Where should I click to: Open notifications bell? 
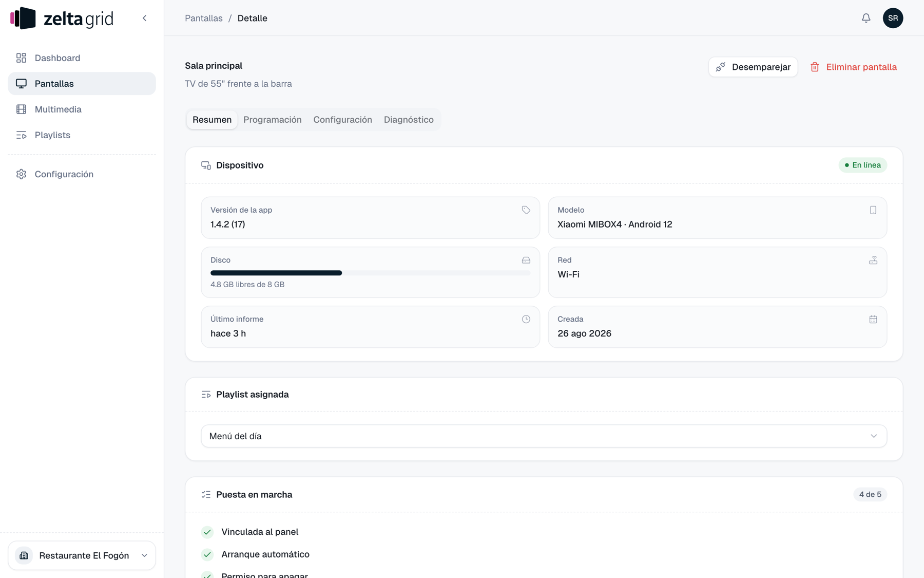(x=866, y=18)
